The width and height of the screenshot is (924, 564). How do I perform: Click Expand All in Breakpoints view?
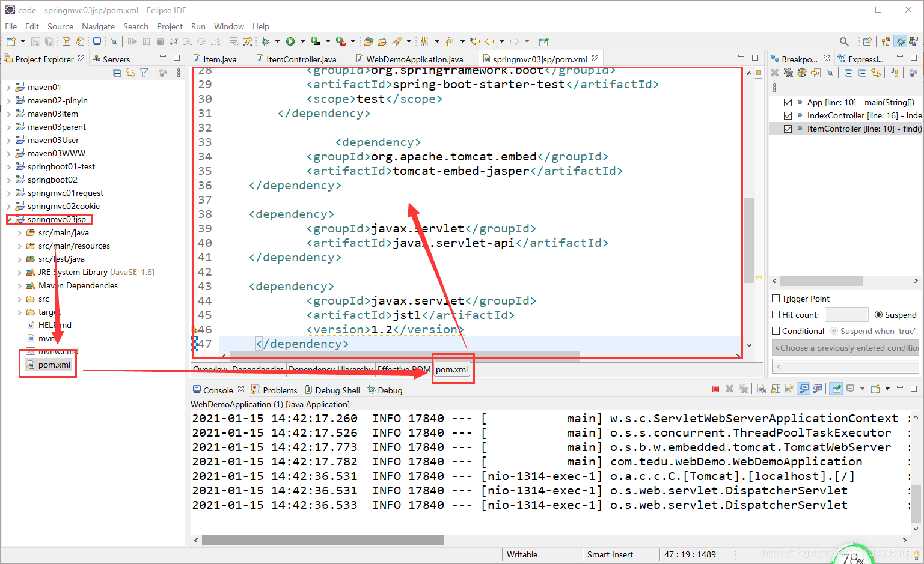[848, 73]
